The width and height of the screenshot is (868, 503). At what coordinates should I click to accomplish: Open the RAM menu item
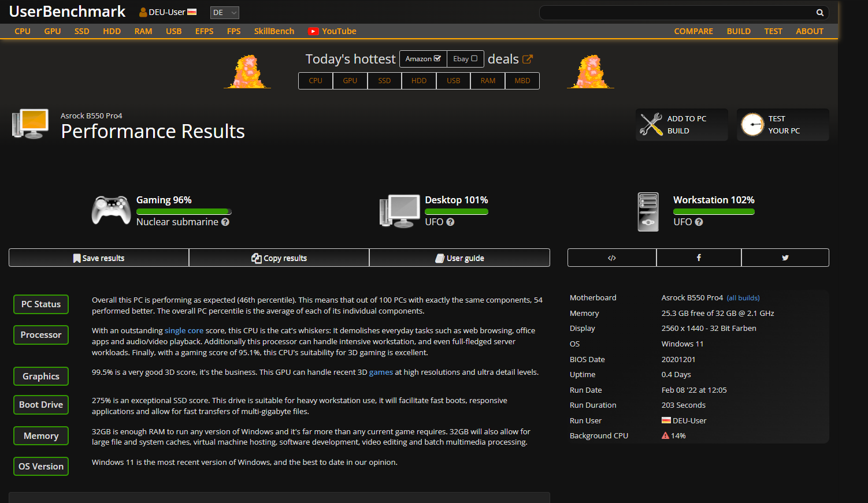pyautogui.click(x=143, y=31)
